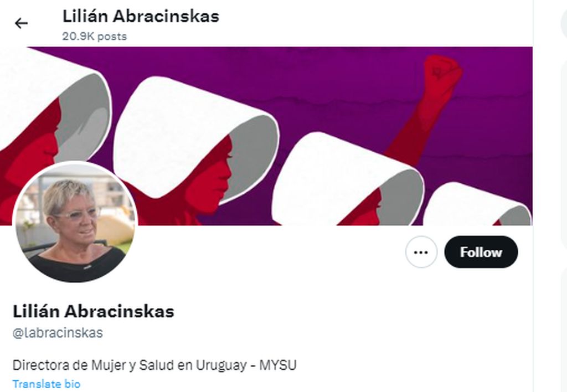Select the @labracinskas handle text
The image size is (567, 392).
pos(58,333)
